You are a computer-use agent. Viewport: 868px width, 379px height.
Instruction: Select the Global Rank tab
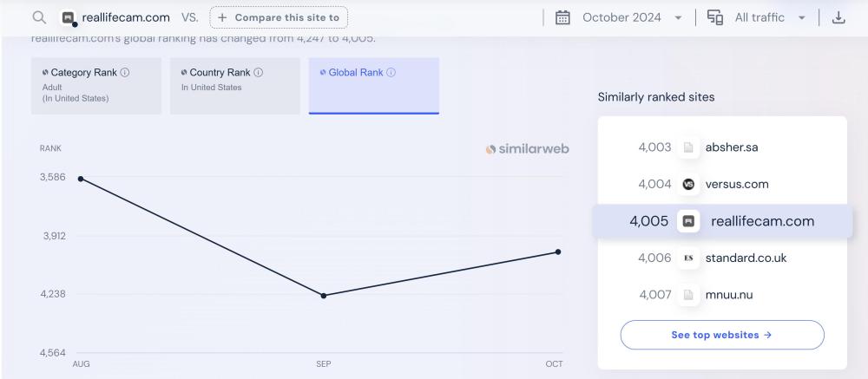[373, 85]
